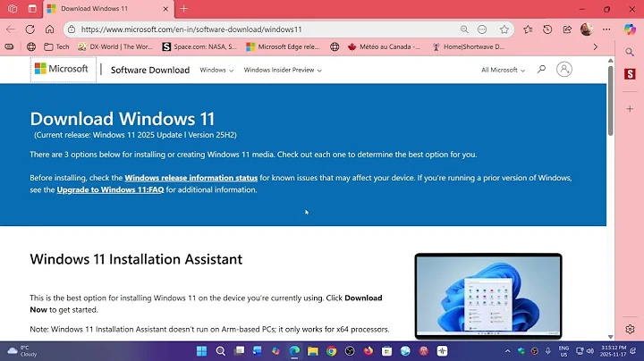
Task: Open DX-World bookmark
Action: [115, 46]
